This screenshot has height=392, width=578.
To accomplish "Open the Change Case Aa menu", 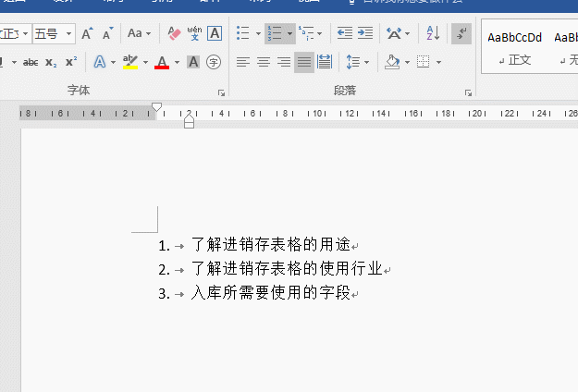I will (x=139, y=33).
